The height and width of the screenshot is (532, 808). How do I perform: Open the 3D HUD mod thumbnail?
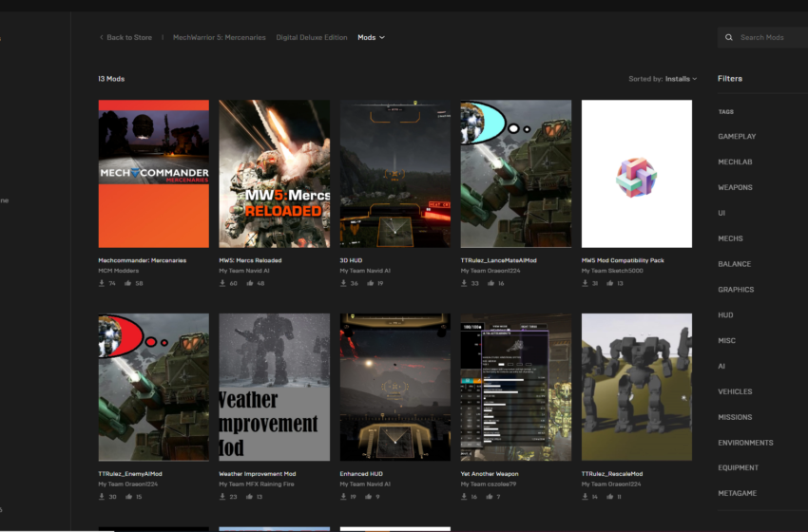[395, 174]
